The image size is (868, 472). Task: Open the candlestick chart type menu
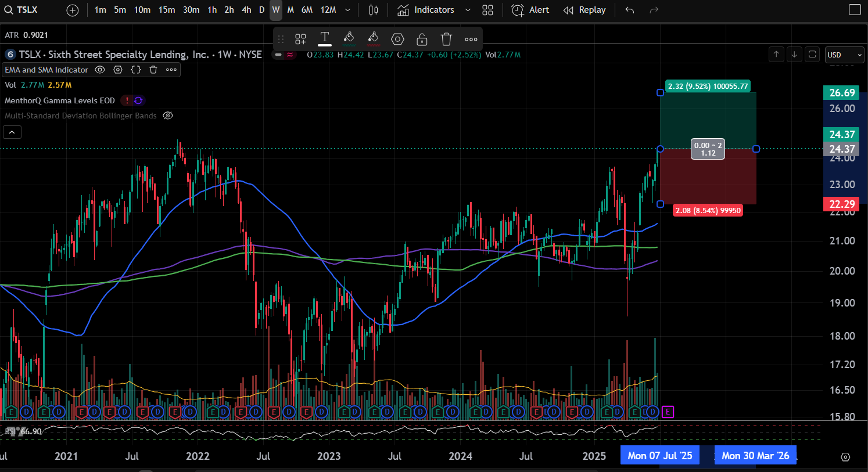pyautogui.click(x=374, y=10)
